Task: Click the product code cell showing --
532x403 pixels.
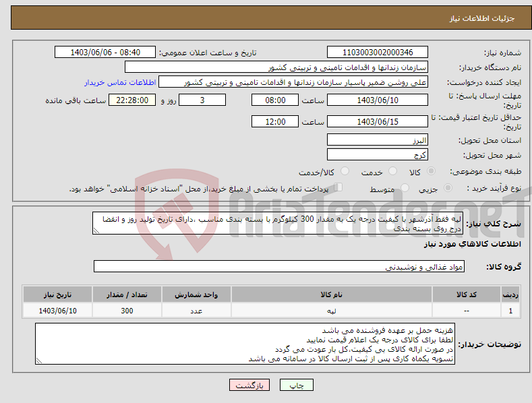Action: (467, 311)
